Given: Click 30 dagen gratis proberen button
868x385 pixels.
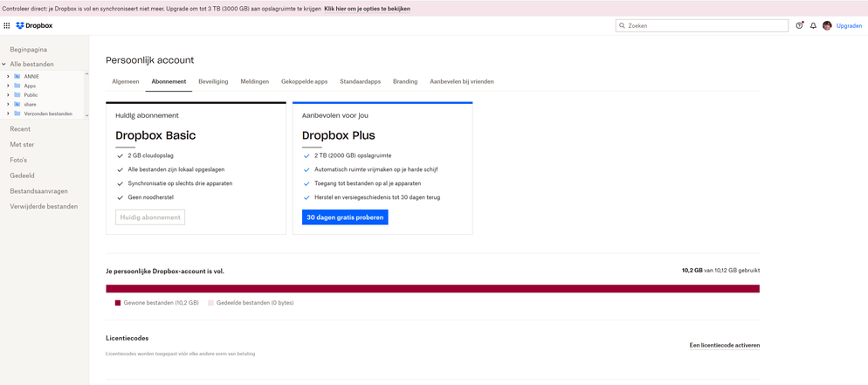Looking at the screenshot, I should [346, 217].
